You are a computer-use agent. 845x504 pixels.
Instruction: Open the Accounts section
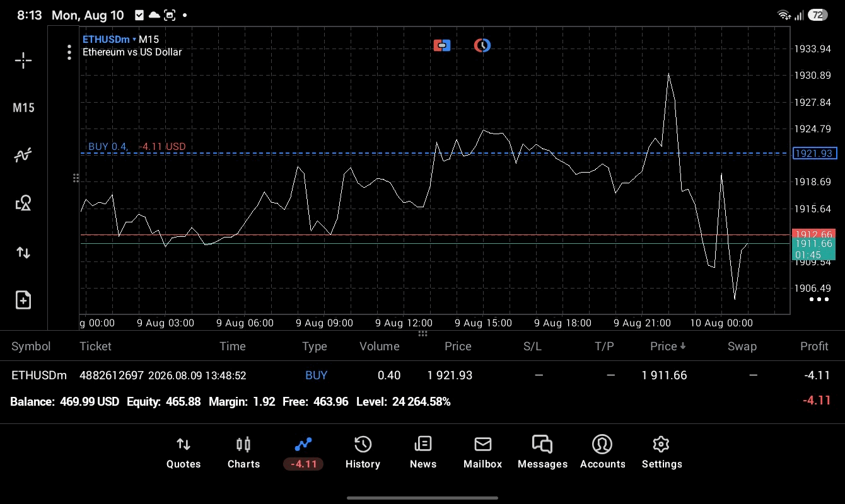point(602,453)
